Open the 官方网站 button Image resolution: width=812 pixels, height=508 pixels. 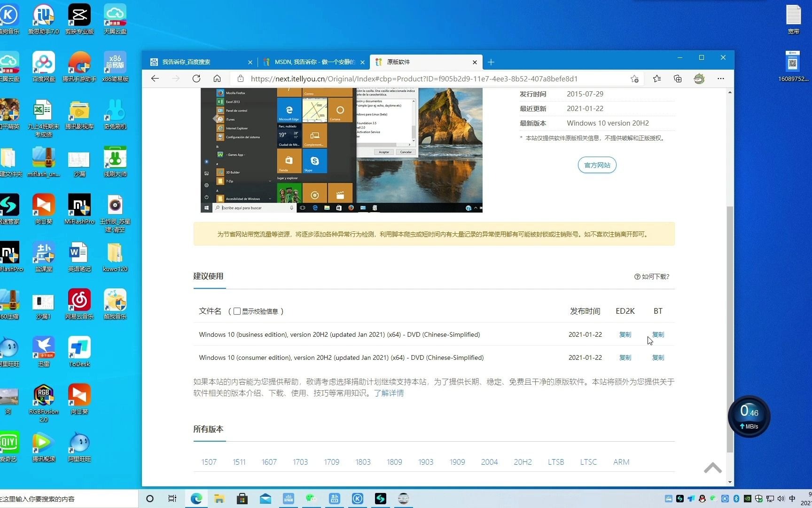click(597, 165)
